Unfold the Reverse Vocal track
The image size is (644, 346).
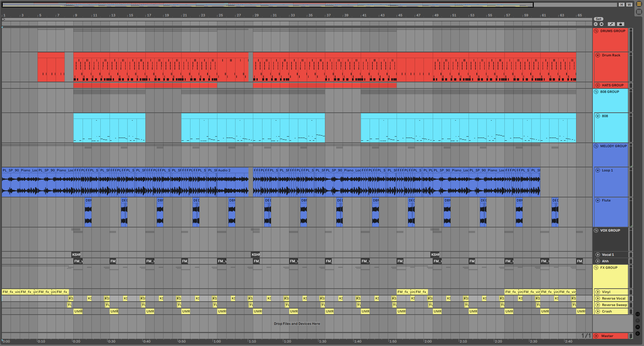point(598,298)
